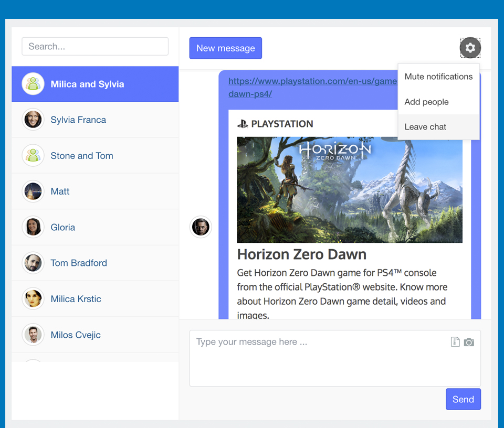Select Leave chat menu option
504x428 pixels.
coord(438,127)
